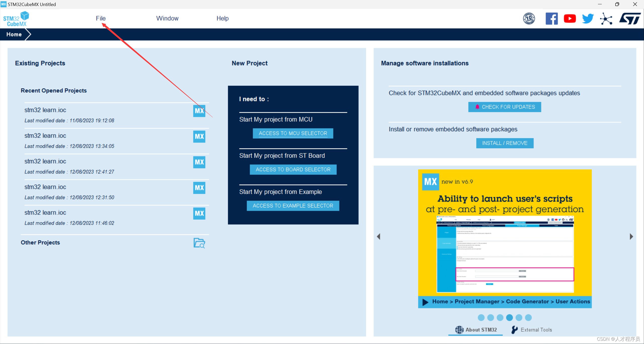Click Access To MCU Selector button
644x344 pixels.
[293, 133]
